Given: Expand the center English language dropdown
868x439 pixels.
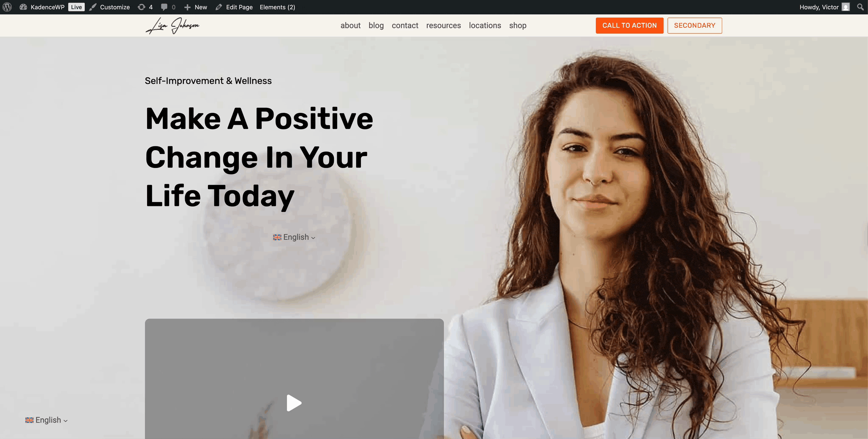Looking at the screenshot, I should (294, 237).
